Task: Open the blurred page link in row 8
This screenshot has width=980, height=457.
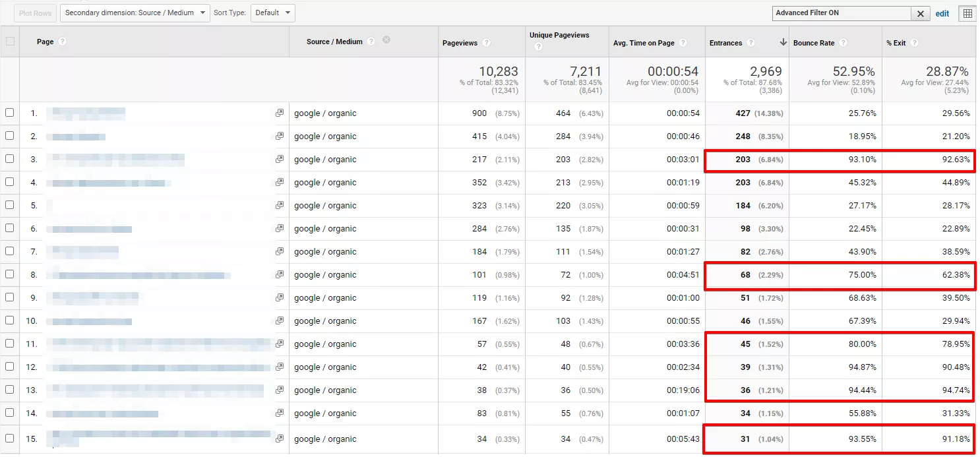Action: coord(138,275)
